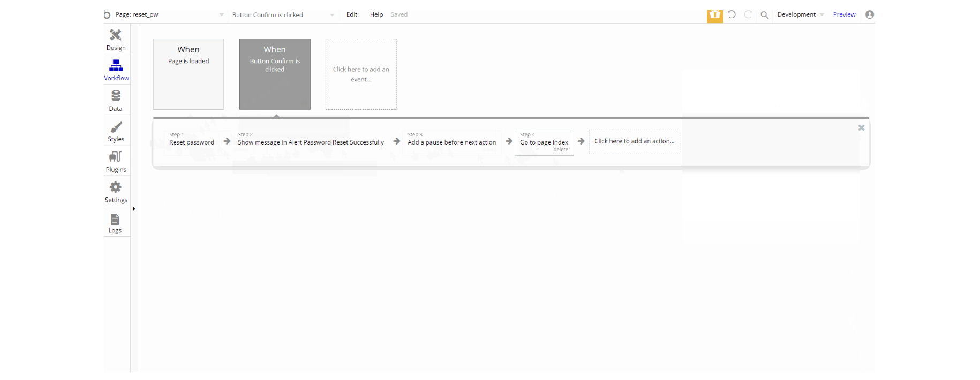Open the Help menu
The image size is (980, 380).
pos(376,14)
